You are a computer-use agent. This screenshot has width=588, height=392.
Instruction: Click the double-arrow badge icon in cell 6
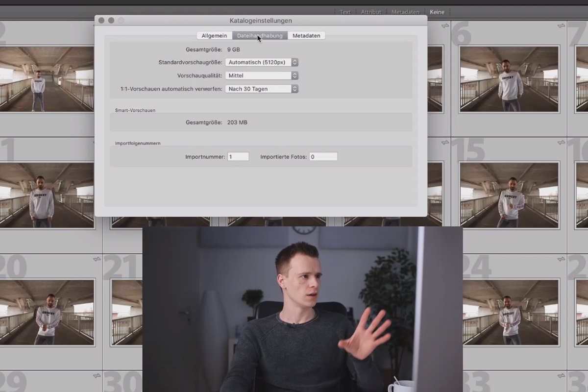(x=561, y=25)
